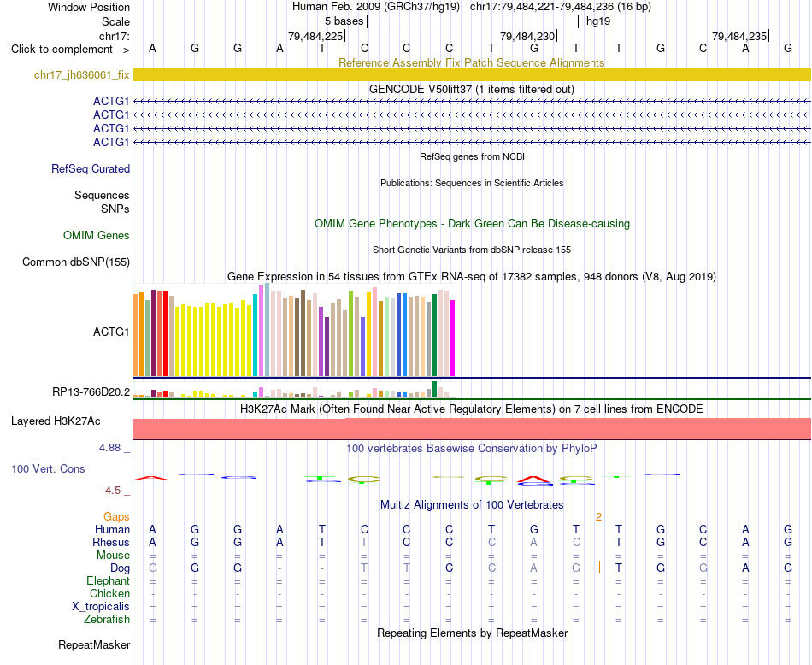
Task: Open 'RefSeq genes from NCBI' track title
Action: (x=472, y=156)
